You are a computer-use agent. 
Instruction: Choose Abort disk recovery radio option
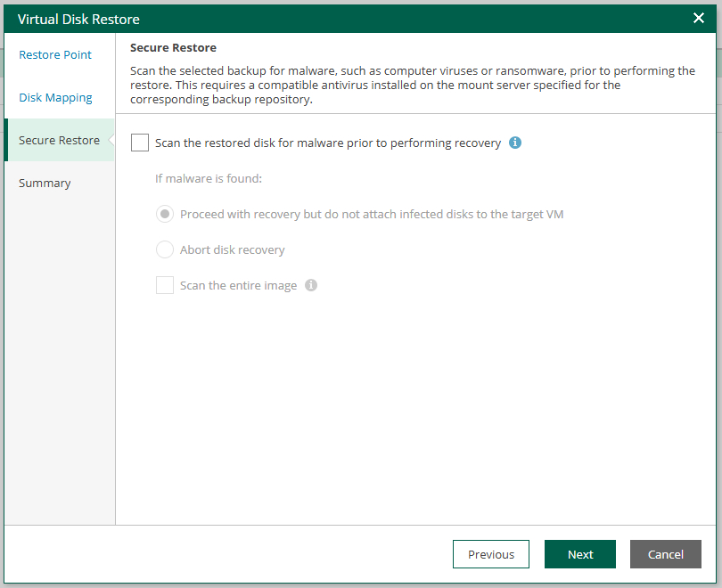pos(164,249)
